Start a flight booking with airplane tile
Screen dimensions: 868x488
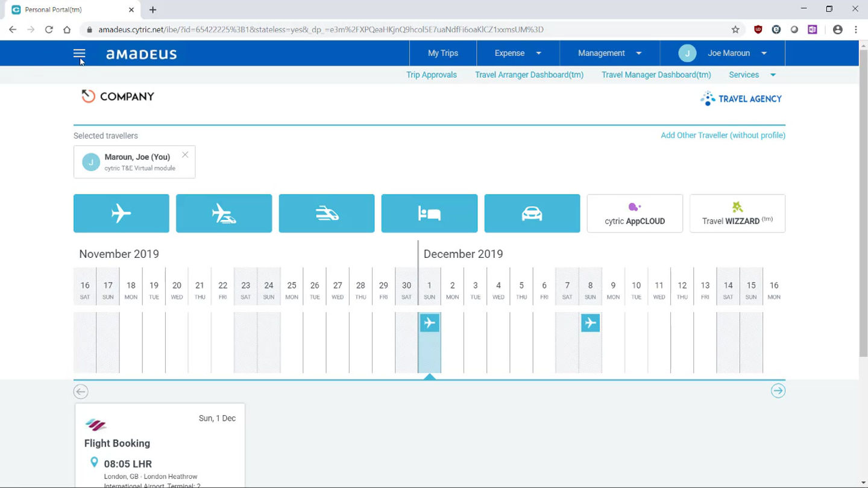pos(121,213)
